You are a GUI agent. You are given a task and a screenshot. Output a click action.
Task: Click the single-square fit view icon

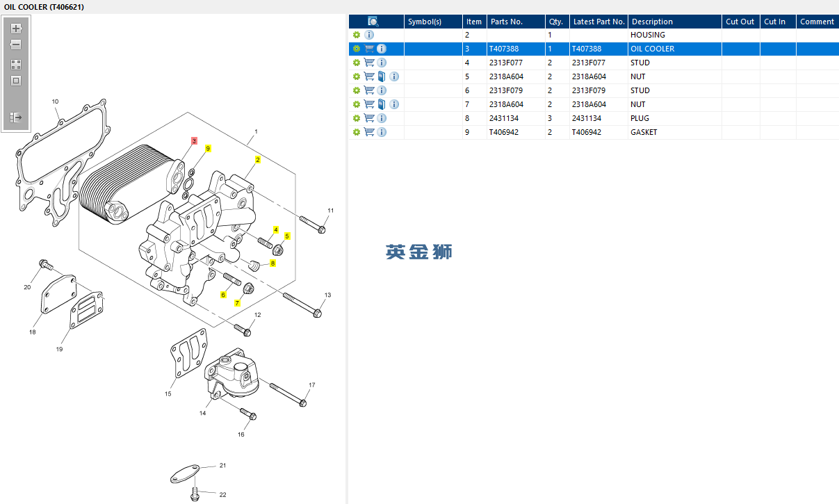[16, 81]
